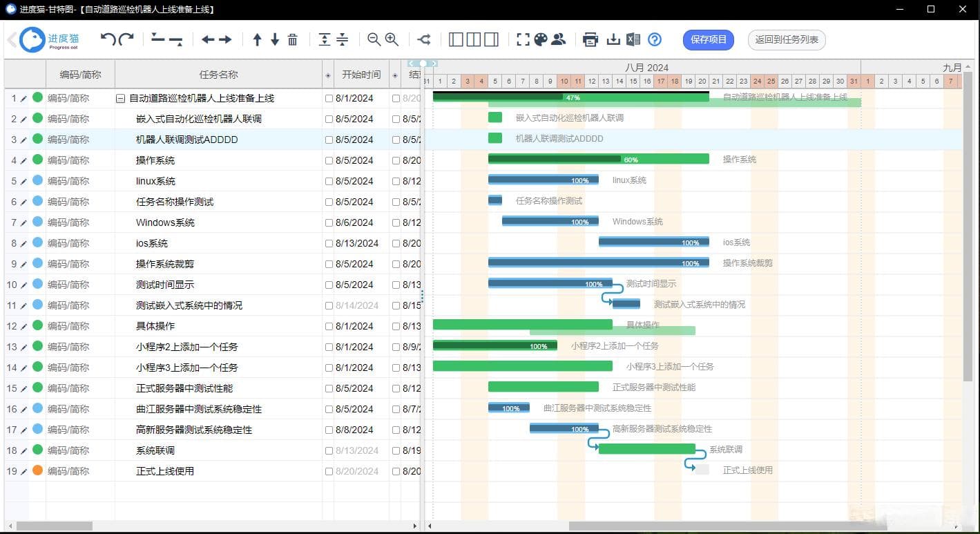Toggle the critical path icon
The width and height of the screenshot is (980, 534).
click(424, 39)
